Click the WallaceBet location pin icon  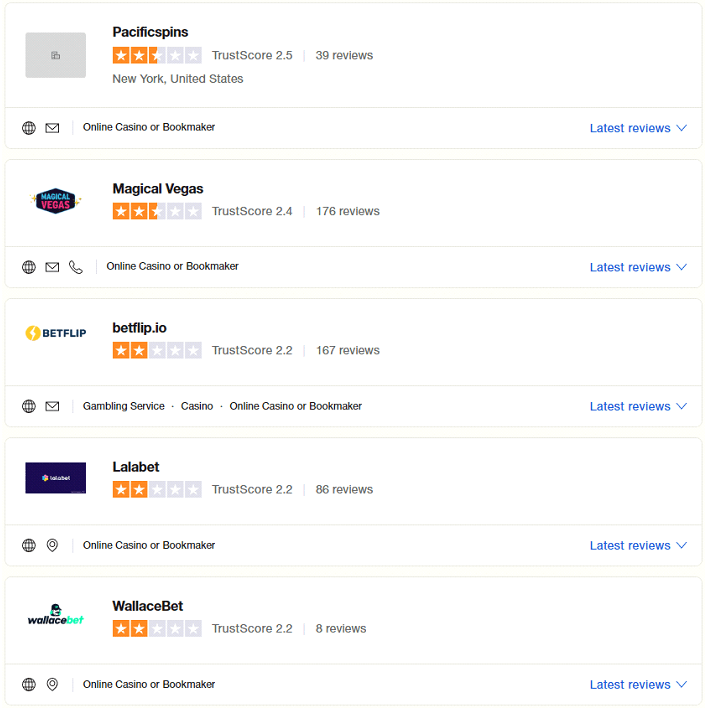[52, 684]
